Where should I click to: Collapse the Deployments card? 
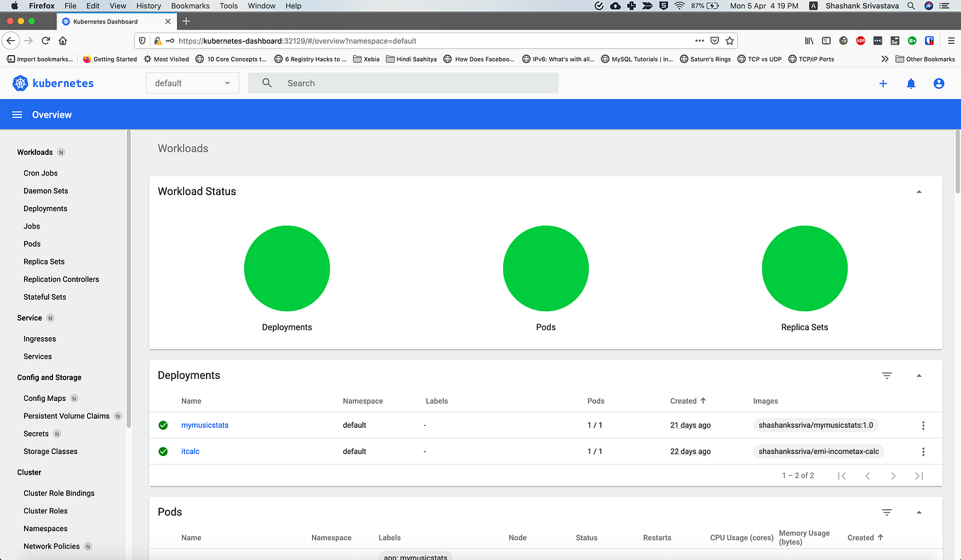tap(919, 375)
